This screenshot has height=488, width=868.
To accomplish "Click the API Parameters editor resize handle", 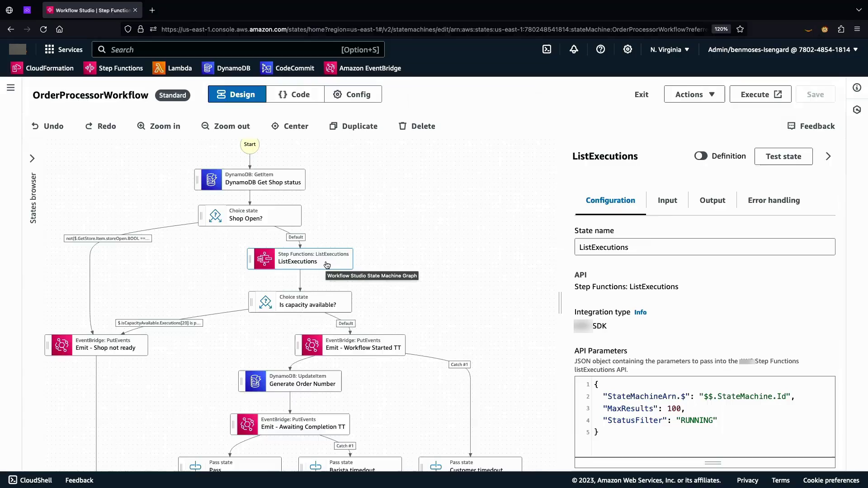I will click(712, 463).
